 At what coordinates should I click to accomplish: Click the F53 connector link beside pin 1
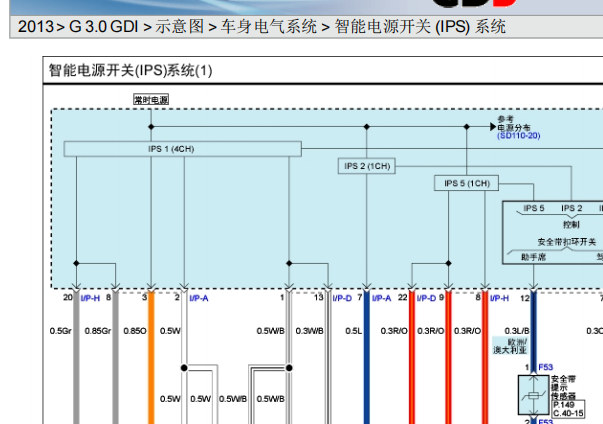(x=546, y=367)
